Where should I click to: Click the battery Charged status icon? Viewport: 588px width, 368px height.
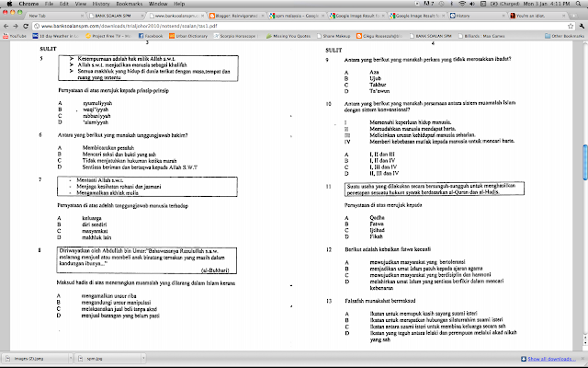pyautogui.click(x=504, y=4)
